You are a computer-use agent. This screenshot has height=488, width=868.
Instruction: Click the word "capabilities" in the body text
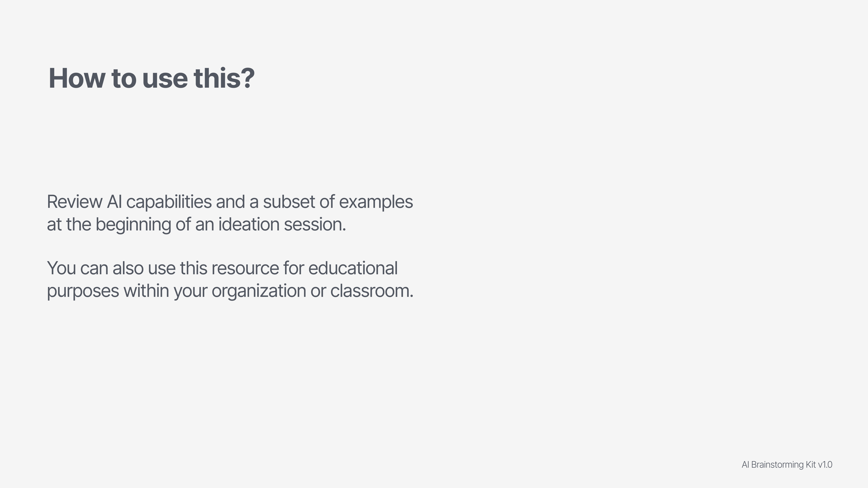tap(169, 202)
